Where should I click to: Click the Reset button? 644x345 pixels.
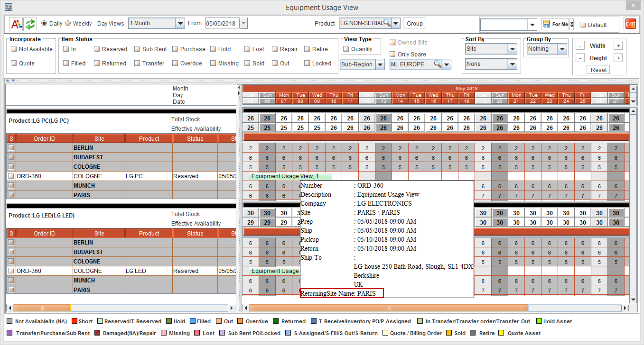(598, 70)
